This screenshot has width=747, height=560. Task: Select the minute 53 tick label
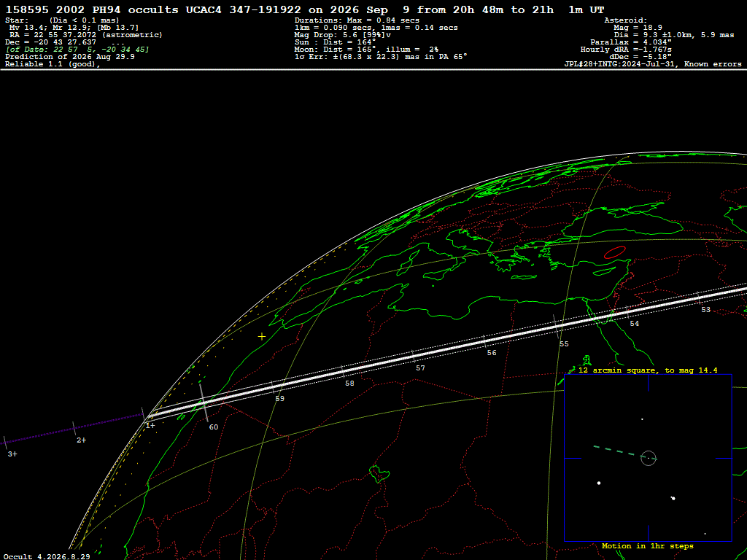pos(706,309)
